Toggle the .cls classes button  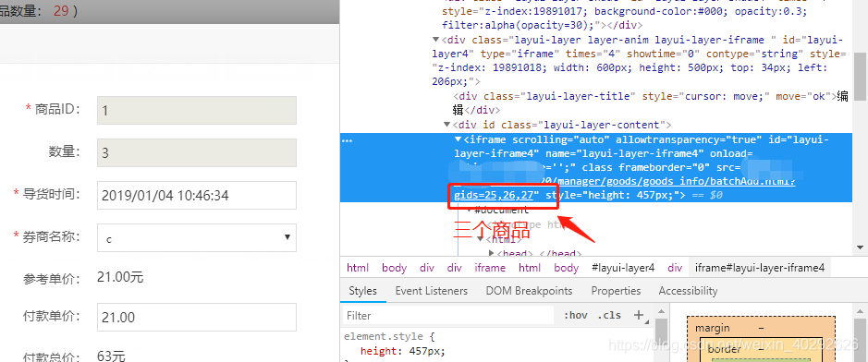[609, 316]
